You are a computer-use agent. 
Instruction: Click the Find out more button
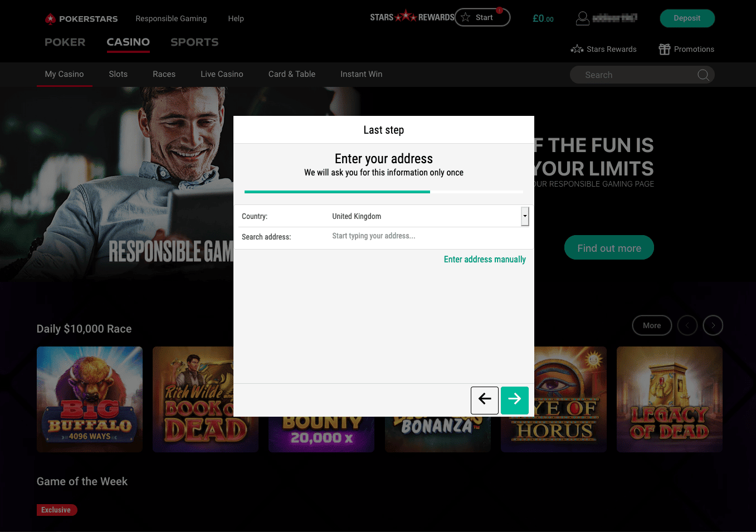609,248
